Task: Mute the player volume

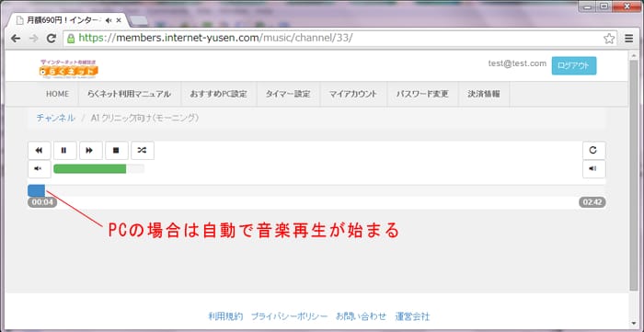Action: pos(39,169)
